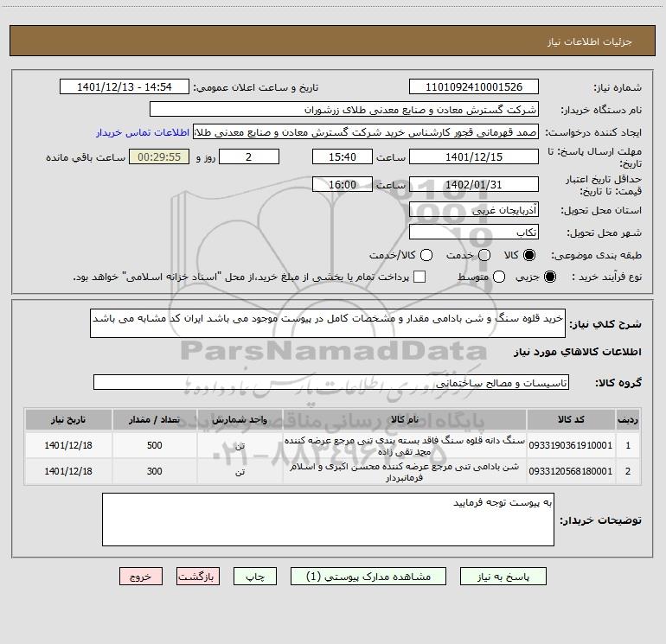Click the buyer organization name field
The image size is (666, 644).
coord(344,110)
